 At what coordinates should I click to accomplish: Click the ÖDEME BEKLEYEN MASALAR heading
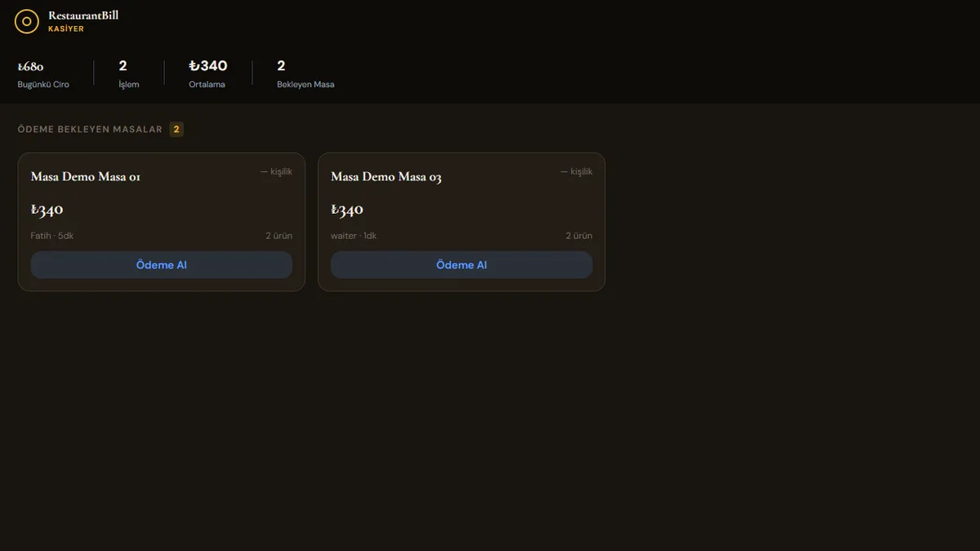(90, 130)
